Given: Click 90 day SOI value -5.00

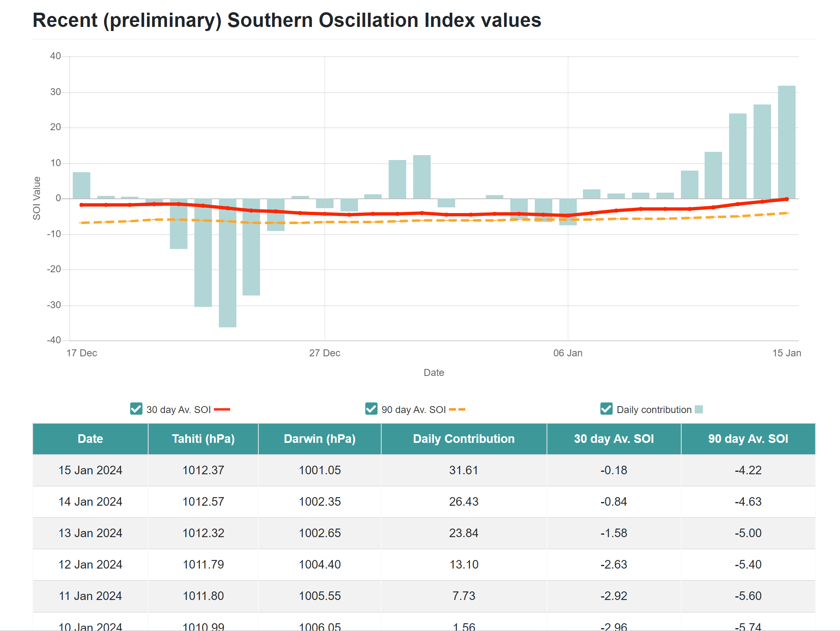Looking at the screenshot, I should [x=748, y=533].
